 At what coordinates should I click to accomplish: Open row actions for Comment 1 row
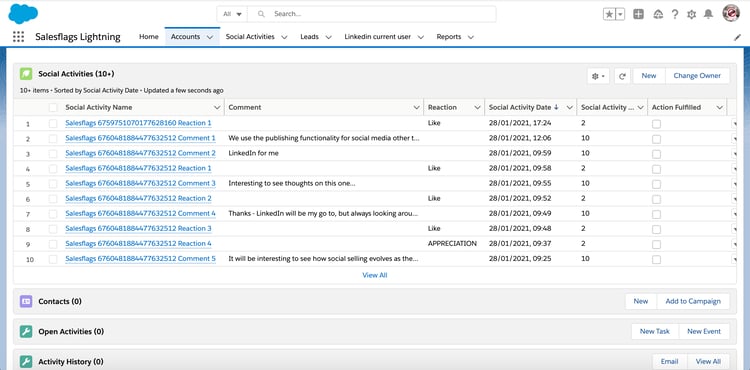click(734, 138)
